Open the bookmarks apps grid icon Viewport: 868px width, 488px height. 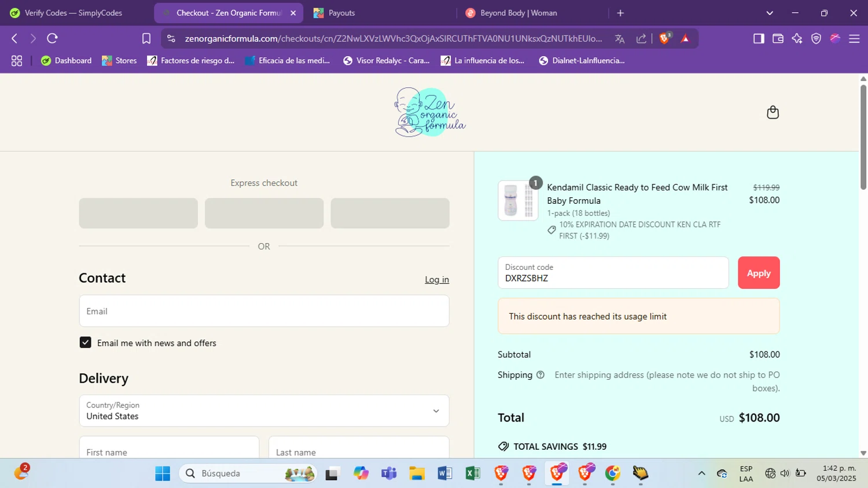17,61
